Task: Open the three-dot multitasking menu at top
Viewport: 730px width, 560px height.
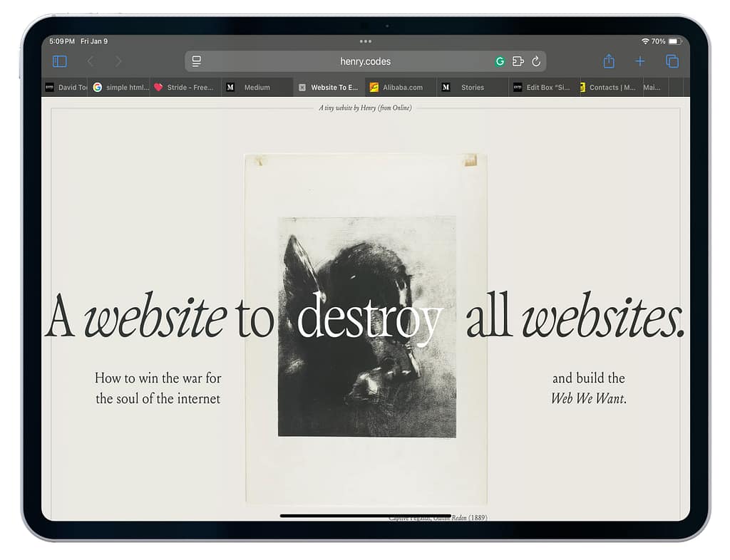Action: (x=365, y=41)
